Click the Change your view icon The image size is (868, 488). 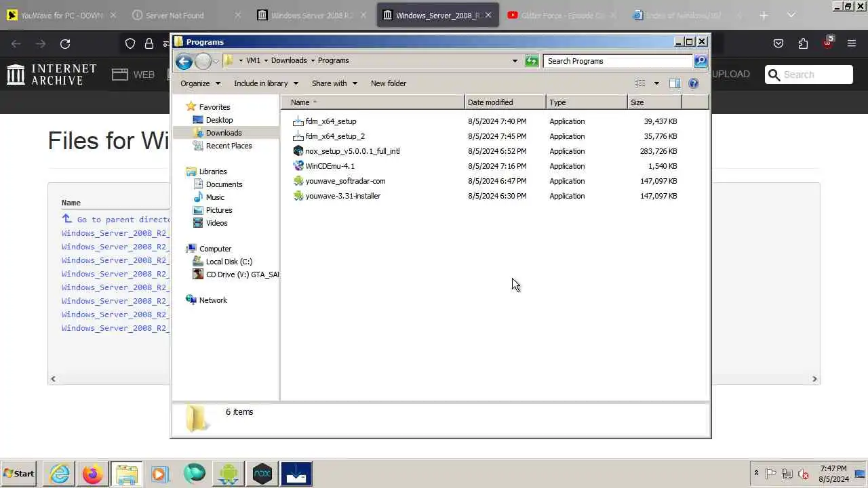click(x=640, y=83)
